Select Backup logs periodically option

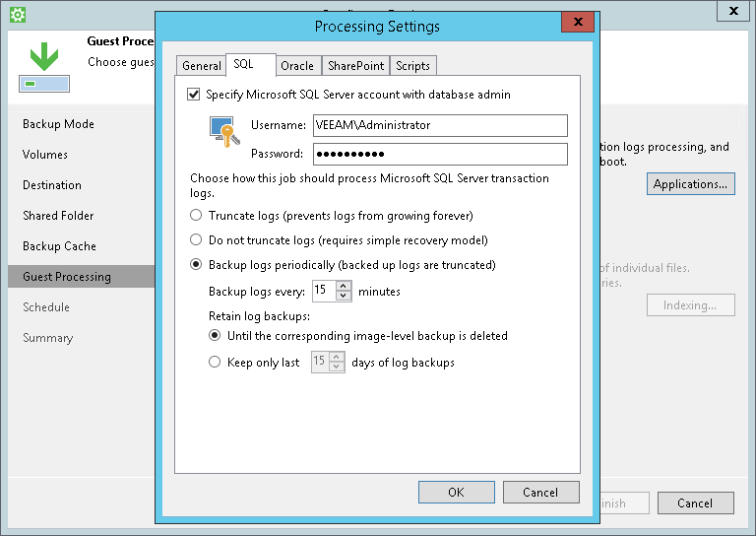click(196, 264)
